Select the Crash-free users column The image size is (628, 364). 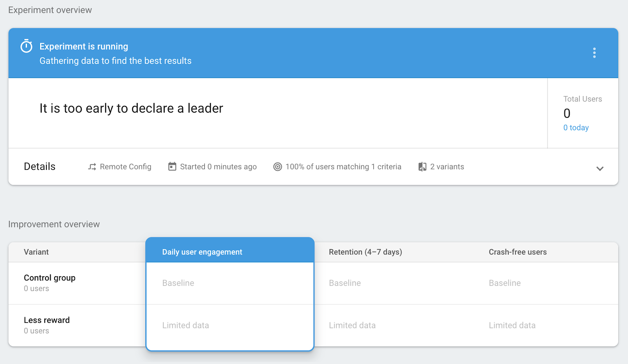point(518,252)
